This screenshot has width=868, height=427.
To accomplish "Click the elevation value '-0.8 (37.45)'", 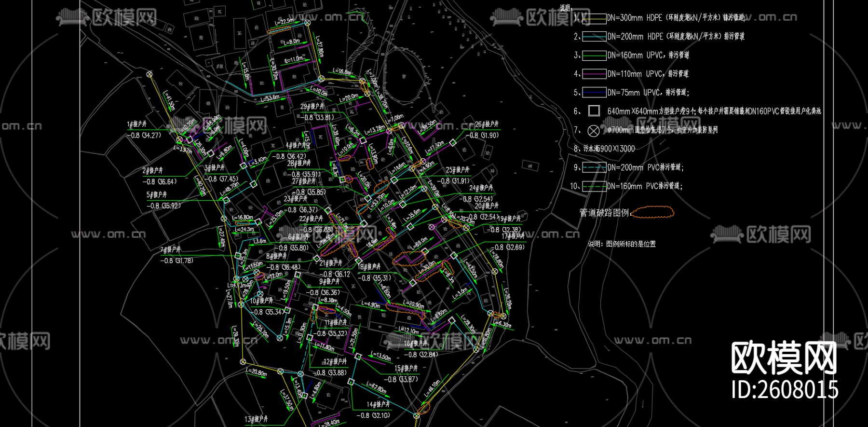I will click(221, 179).
